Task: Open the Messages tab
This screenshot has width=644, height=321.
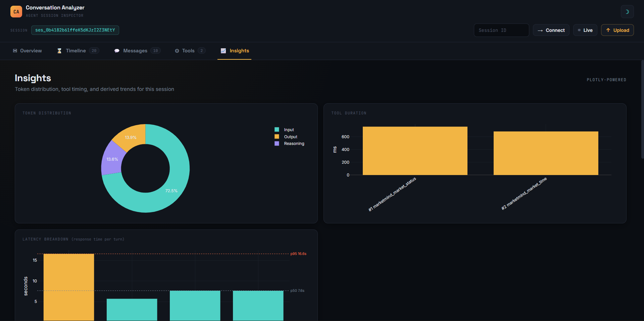Action: (x=137, y=51)
